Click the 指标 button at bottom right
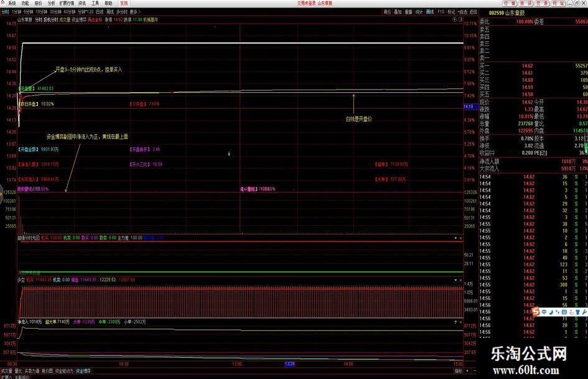Image resolution: width=588 pixels, height=379 pixels. click(x=459, y=371)
